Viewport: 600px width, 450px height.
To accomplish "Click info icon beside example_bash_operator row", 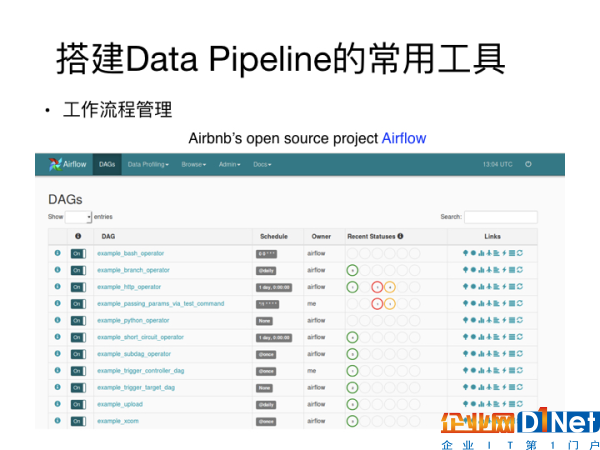I will click(x=57, y=253).
